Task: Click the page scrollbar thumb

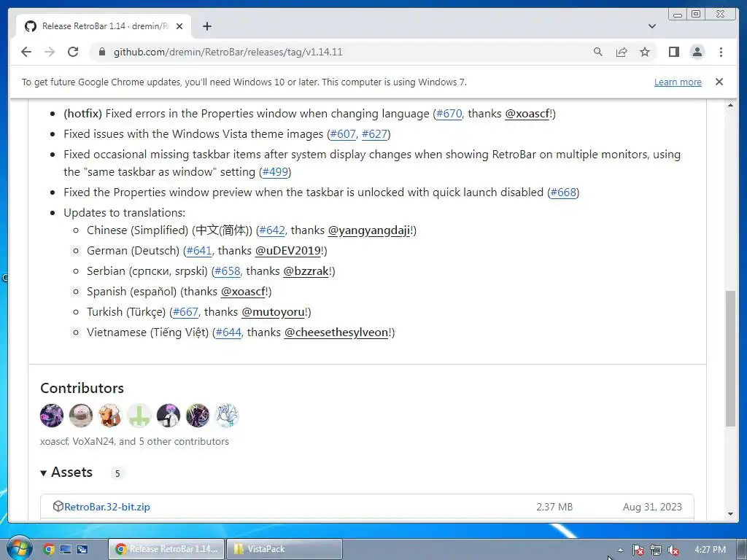Action: pyautogui.click(x=730, y=358)
